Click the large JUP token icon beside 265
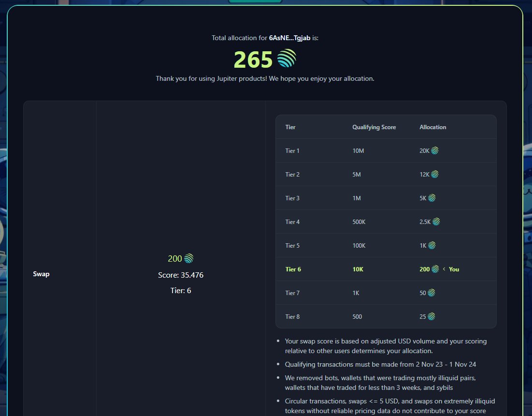Screen dimensions: 532x416 point(287,58)
